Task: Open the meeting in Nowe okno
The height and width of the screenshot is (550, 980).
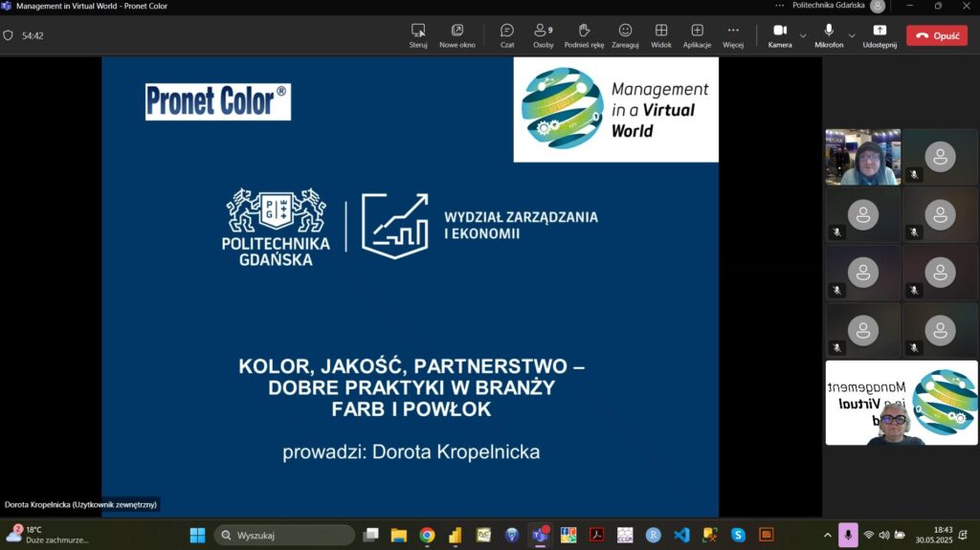Action: tap(457, 35)
